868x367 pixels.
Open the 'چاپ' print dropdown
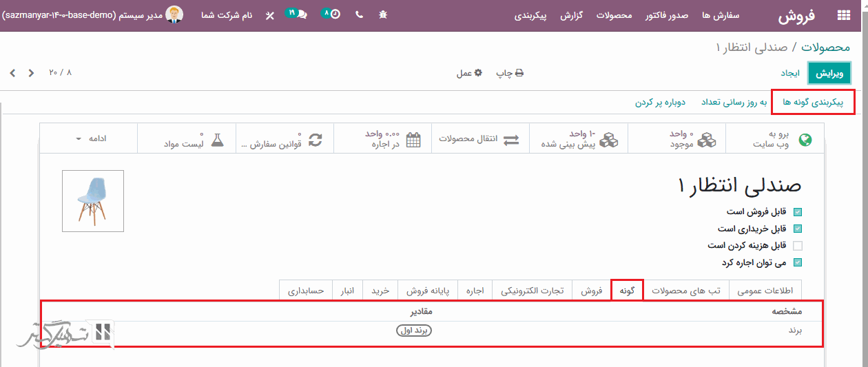coord(510,73)
